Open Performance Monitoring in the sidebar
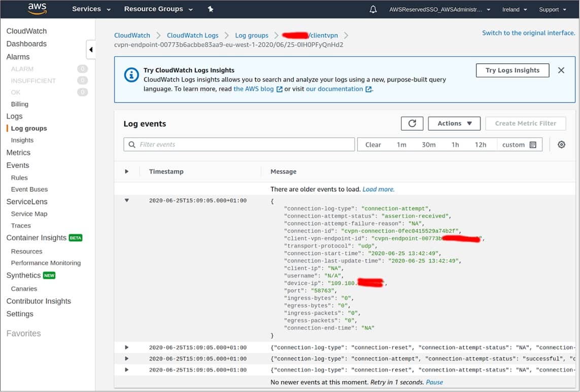The width and height of the screenshot is (580, 392). [x=46, y=263]
